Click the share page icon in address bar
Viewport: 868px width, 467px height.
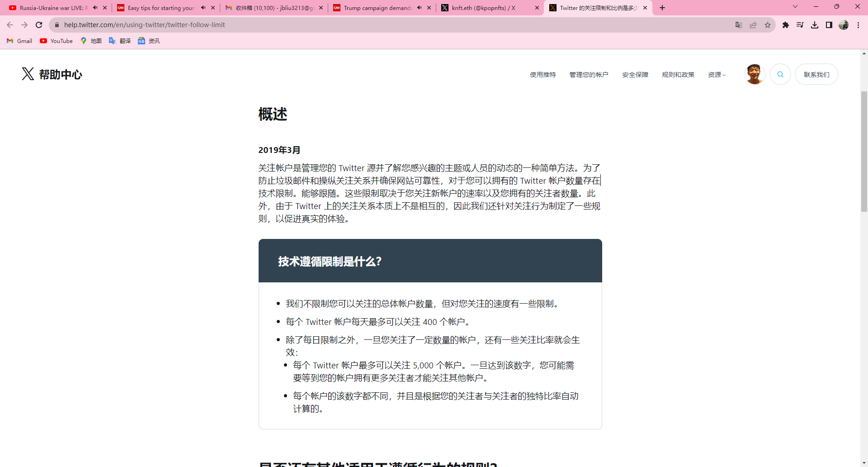point(753,25)
